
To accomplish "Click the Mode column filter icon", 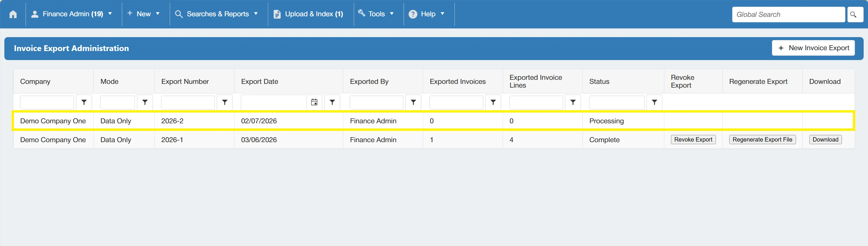I will pos(145,102).
